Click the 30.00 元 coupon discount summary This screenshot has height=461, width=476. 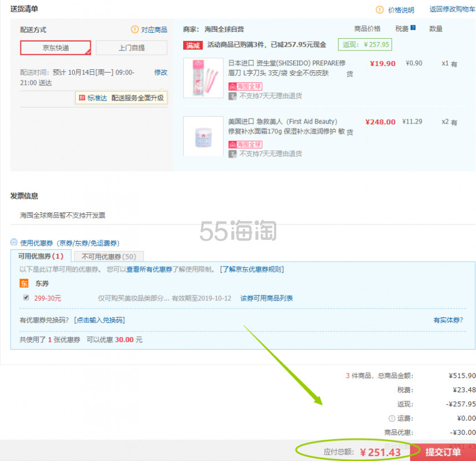(128, 340)
